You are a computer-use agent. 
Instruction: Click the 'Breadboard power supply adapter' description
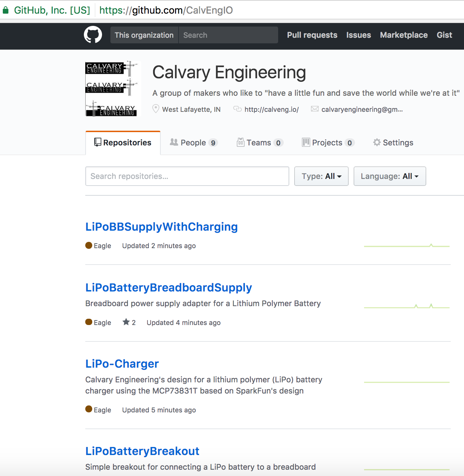[x=203, y=303]
